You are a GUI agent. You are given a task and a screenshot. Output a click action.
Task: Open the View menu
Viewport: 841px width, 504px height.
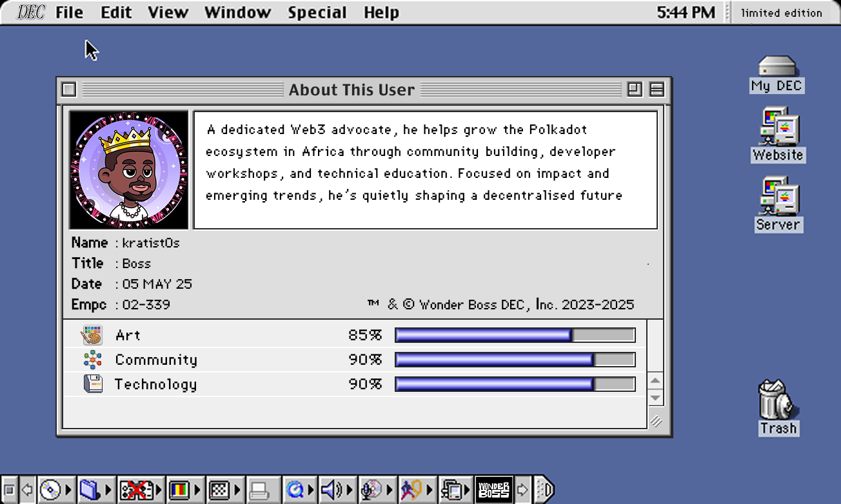point(168,12)
